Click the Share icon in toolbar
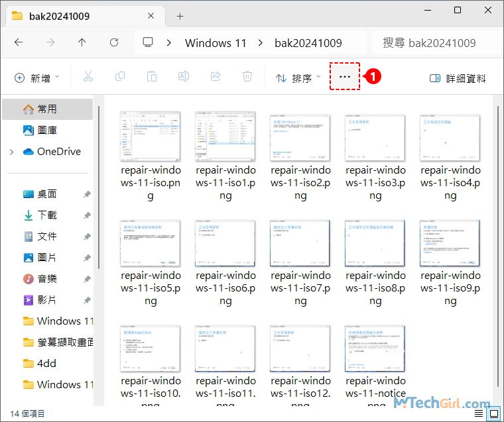The height and width of the screenshot is (422, 504). point(216,78)
